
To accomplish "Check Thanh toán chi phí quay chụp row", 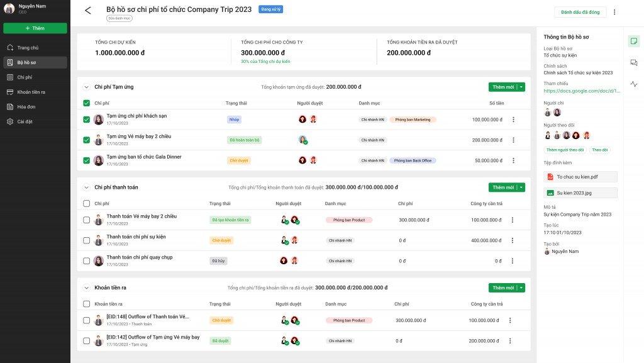I will [x=86, y=260].
